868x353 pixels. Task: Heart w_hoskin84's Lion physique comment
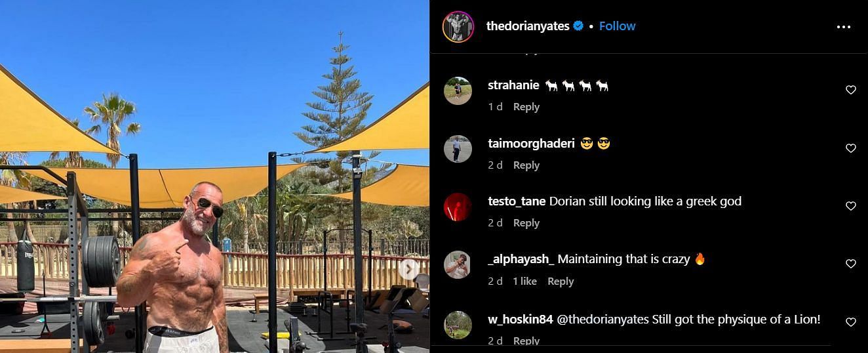850,322
